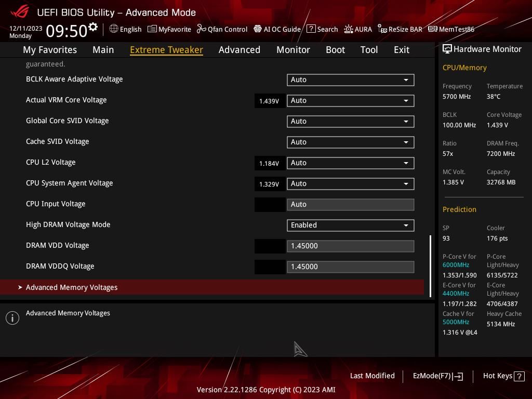
Task: Open CPU System Agent Voltage dropdown
Action: [x=350, y=183]
